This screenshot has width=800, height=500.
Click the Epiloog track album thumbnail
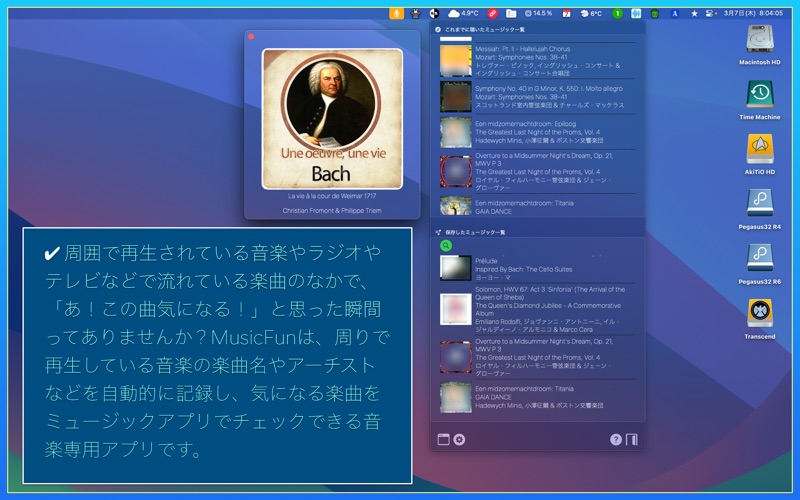tap(456, 132)
